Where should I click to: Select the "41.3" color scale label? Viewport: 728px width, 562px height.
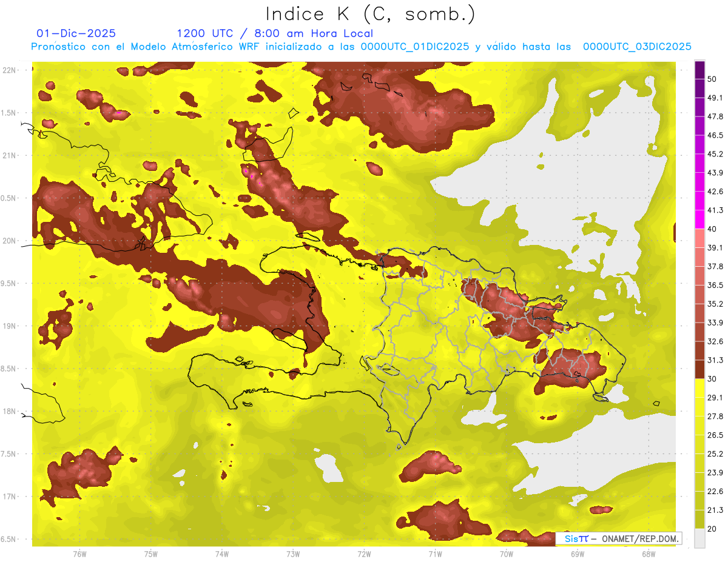click(x=715, y=210)
